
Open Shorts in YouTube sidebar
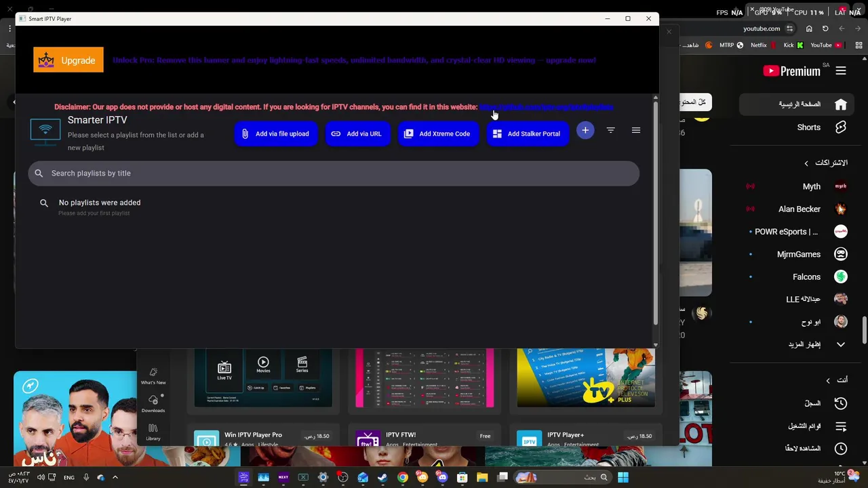[797, 127]
